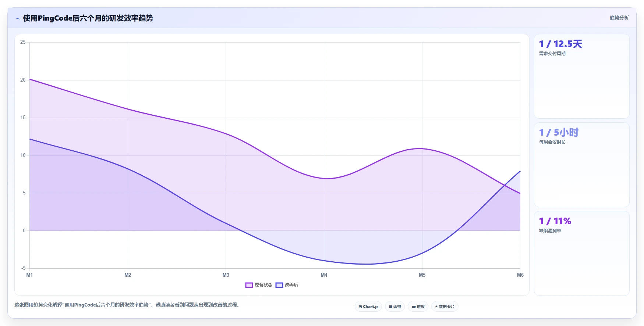The width and height of the screenshot is (644, 326).
Task: Click the description sentence below the chart
Action: coord(127,305)
